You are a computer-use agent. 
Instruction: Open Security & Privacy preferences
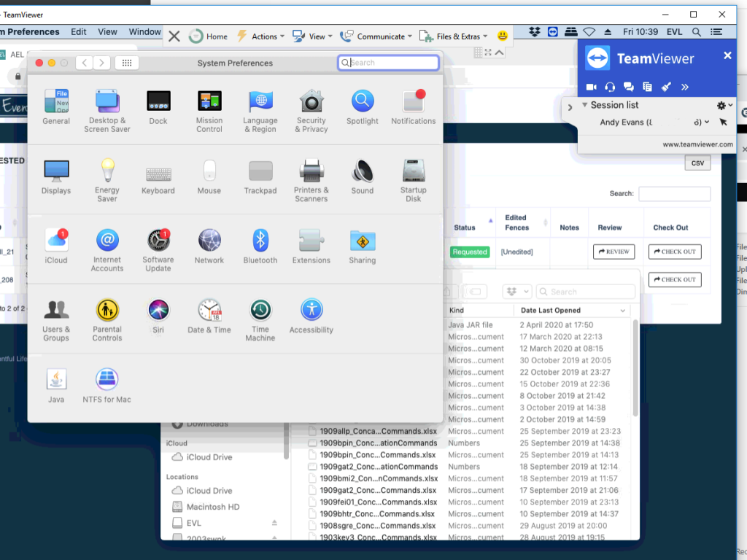(x=311, y=110)
